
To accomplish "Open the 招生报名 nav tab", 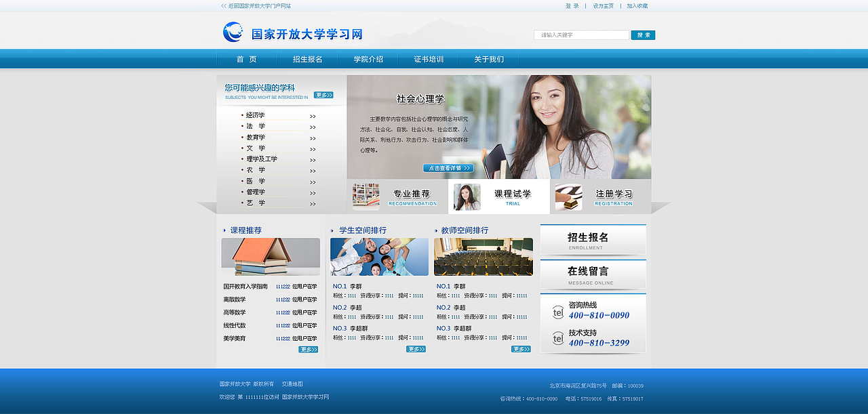I will click(x=307, y=59).
